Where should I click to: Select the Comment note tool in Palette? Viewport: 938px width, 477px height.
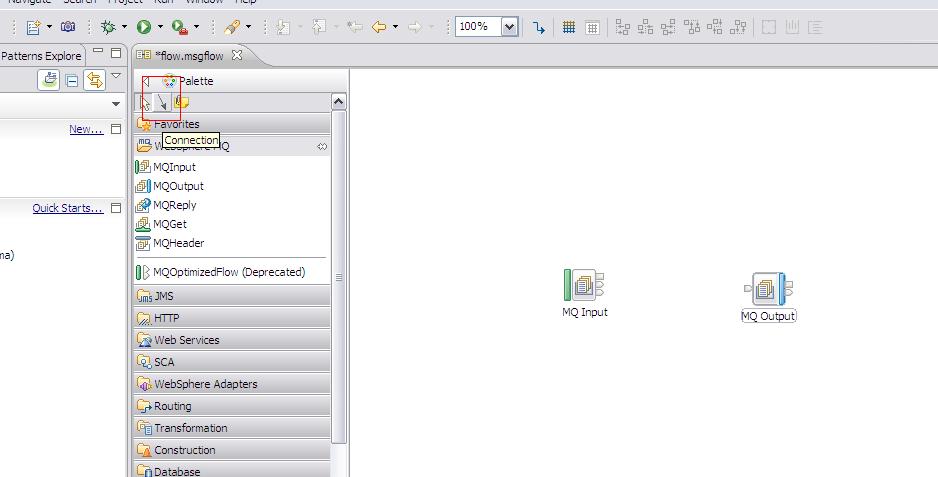pyautogui.click(x=181, y=102)
